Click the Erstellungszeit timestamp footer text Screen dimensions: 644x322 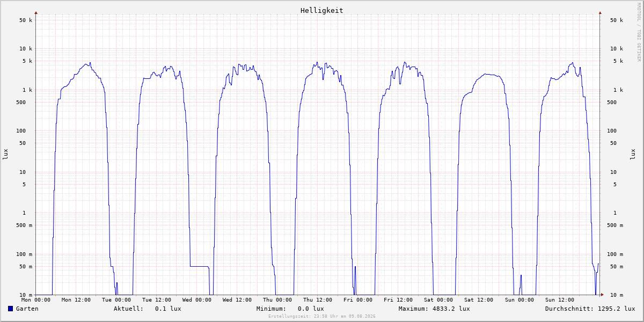(x=322, y=317)
